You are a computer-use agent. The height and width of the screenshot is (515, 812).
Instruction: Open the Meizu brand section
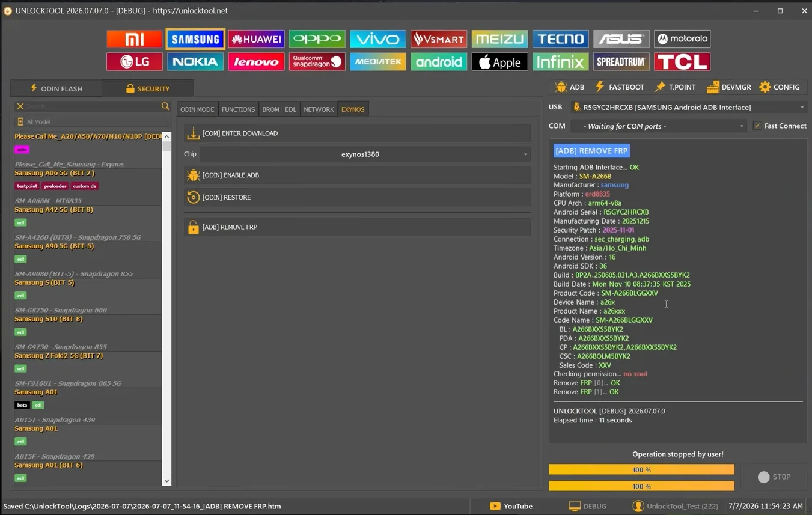(499, 39)
